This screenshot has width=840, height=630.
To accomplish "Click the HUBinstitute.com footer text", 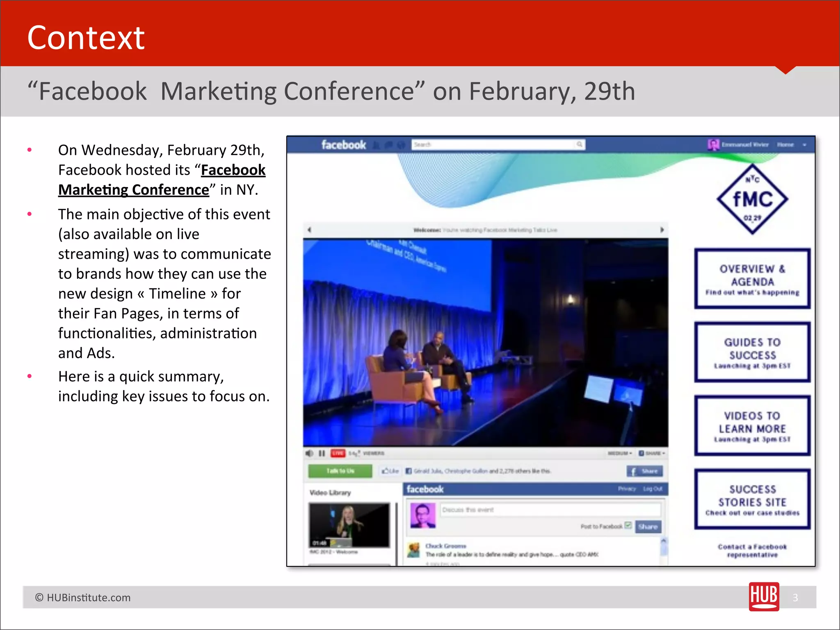I will pos(82,598).
